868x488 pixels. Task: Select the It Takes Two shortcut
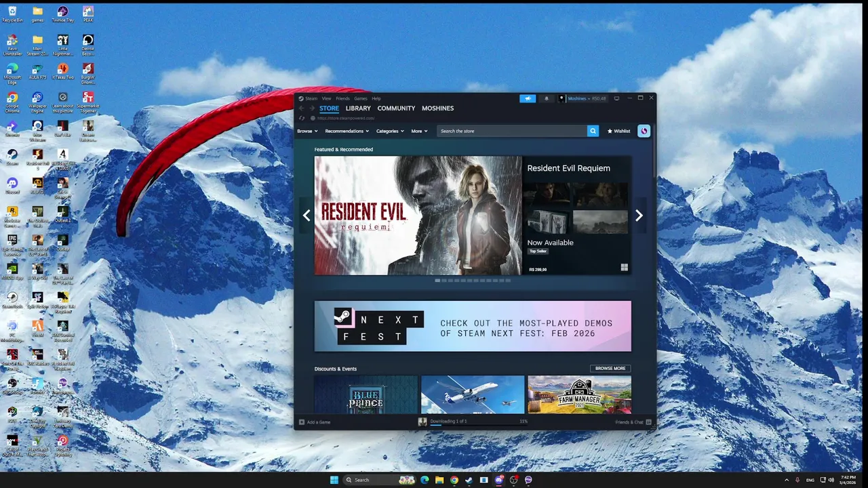(x=62, y=72)
